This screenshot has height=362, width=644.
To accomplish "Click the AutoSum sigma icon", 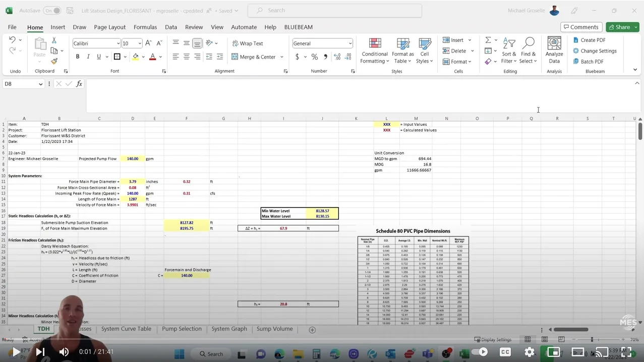I will tap(488, 40).
